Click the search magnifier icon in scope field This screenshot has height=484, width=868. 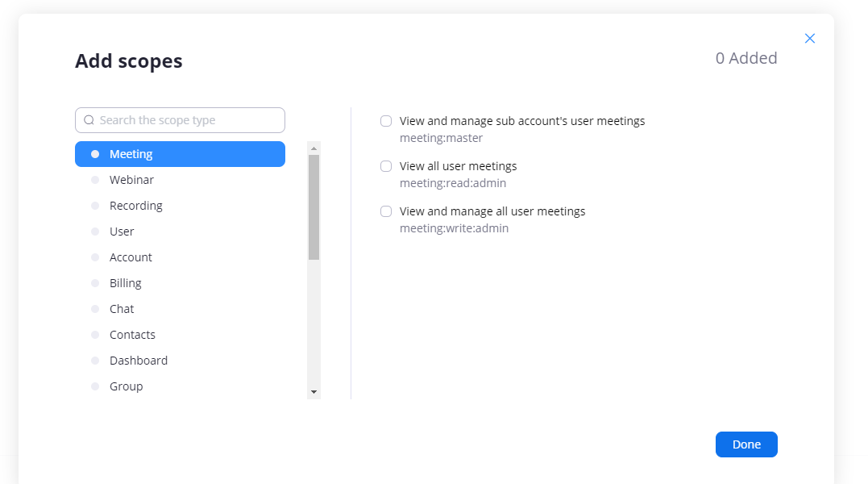(89, 120)
